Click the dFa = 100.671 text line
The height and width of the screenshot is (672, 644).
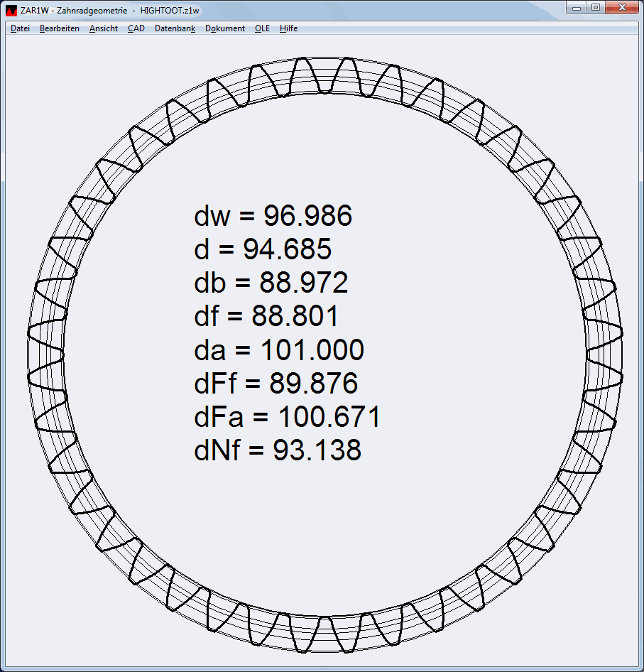[287, 417]
